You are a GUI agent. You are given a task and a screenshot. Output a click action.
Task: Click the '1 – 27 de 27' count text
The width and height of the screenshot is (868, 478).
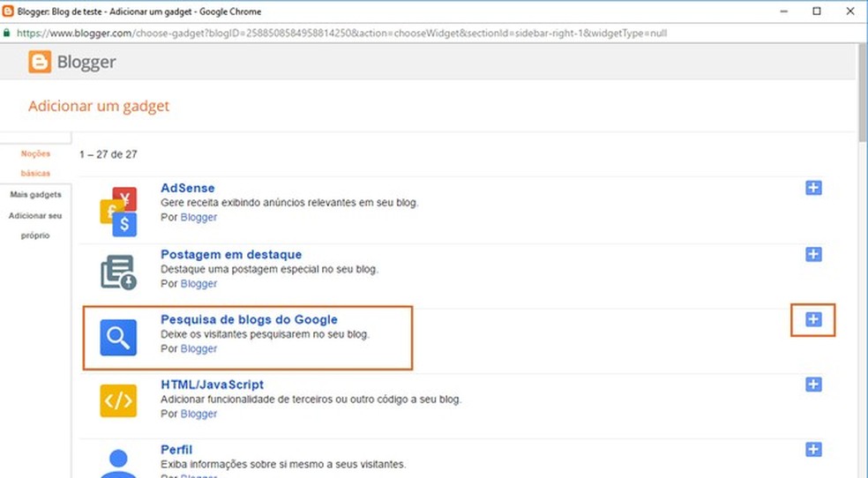click(108, 155)
